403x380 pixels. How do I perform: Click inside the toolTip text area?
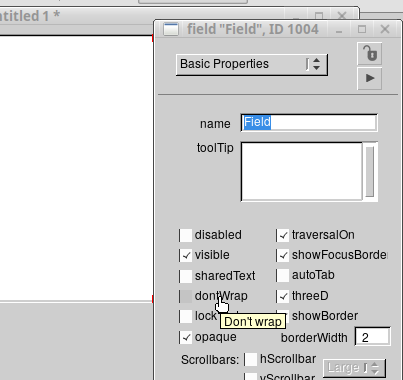tap(302, 171)
